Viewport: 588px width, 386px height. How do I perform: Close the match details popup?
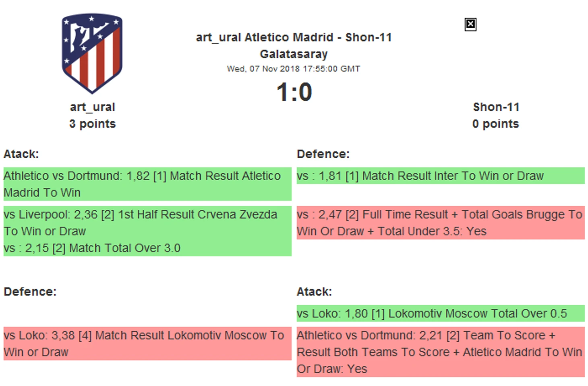point(470,25)
